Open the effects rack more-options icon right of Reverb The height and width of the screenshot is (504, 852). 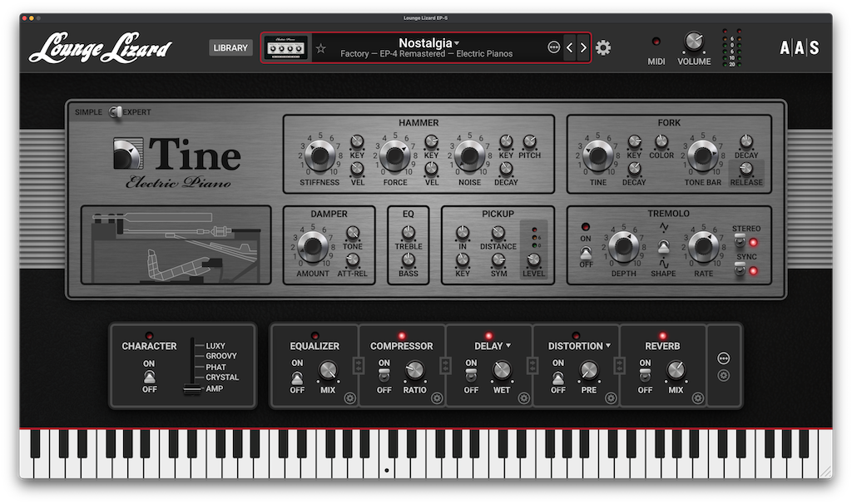[x=723, y=358]
